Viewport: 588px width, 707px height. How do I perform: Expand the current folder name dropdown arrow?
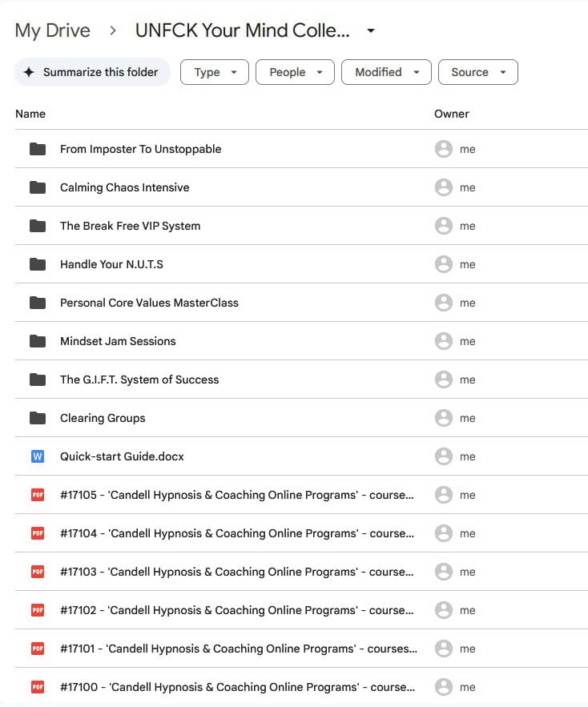pyautogui.click(x=370, y=31)
